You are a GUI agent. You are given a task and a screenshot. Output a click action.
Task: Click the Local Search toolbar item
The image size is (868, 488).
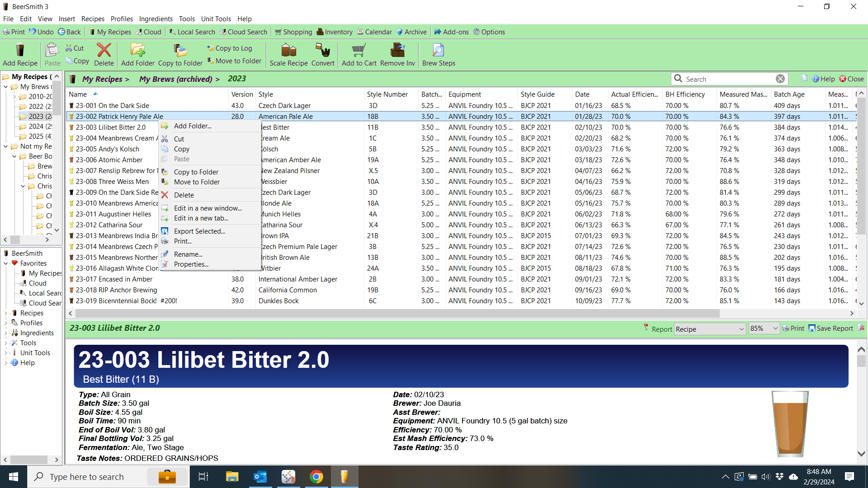pyautogui.click(x=192, y=32)
